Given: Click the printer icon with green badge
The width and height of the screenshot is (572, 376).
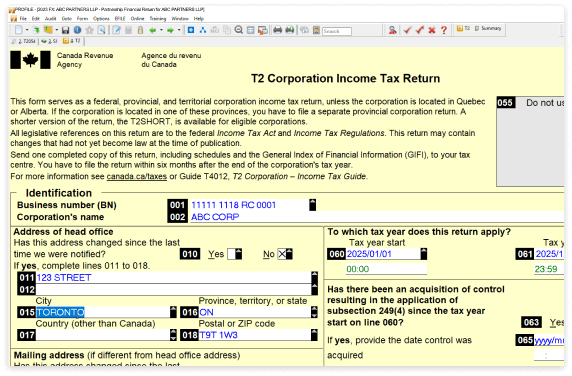Looking at the screenshot, I should [290, 30].
